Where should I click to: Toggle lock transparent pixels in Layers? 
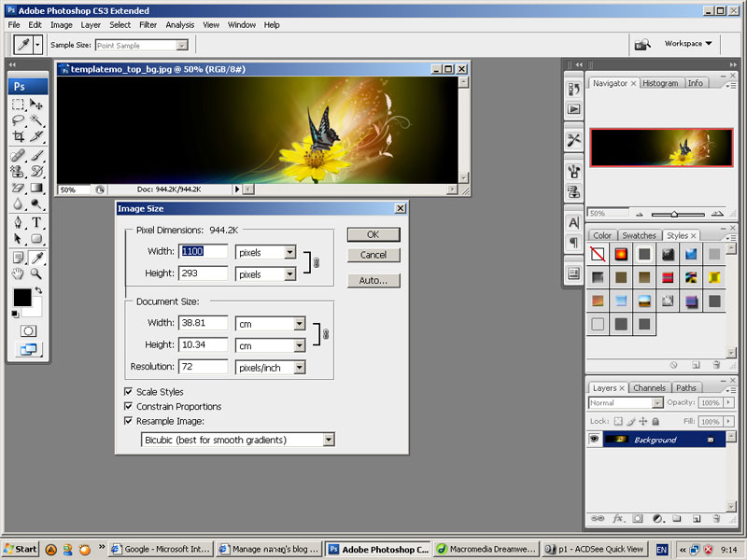click(x=618, y=422)
